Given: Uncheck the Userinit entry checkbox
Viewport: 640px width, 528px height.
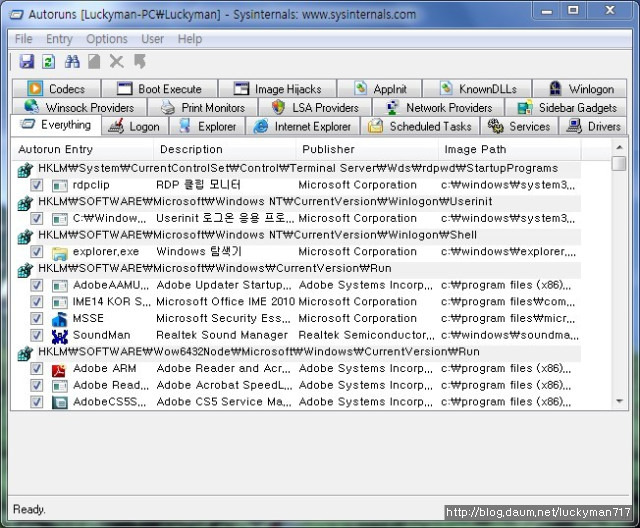Looking at the screenshot, I should [x=36, y=219].
